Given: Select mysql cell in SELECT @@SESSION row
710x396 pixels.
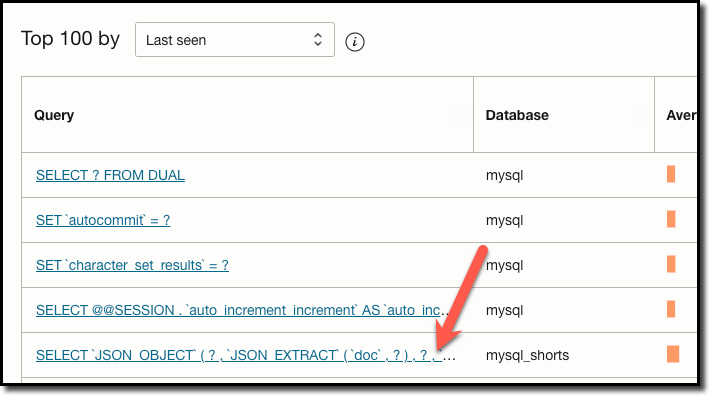Looking at the screenshot, I should pos(504,310).
